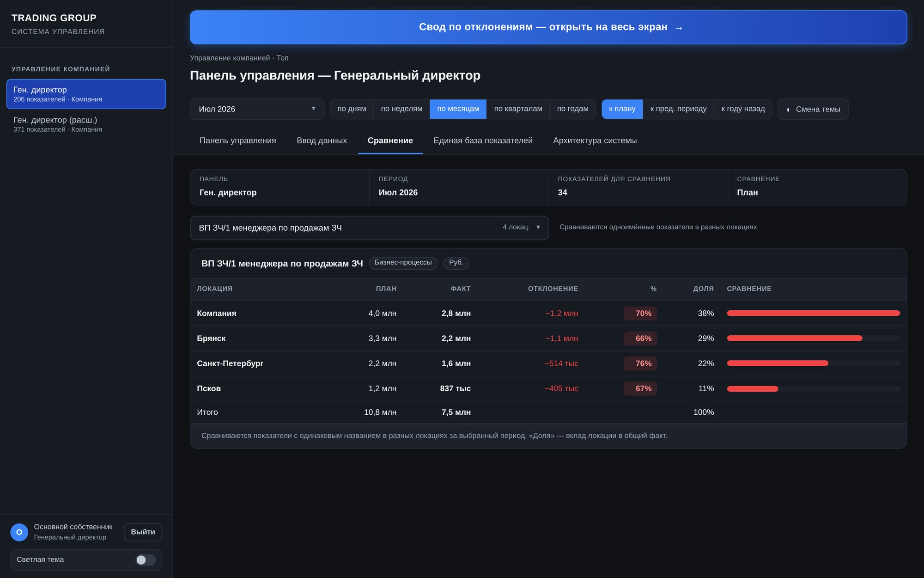Click the Итого row label
924x578 pixels.
(207, 412)
